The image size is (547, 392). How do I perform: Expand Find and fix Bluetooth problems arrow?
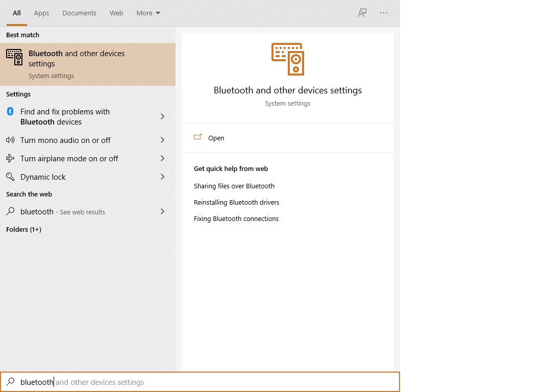162,116
